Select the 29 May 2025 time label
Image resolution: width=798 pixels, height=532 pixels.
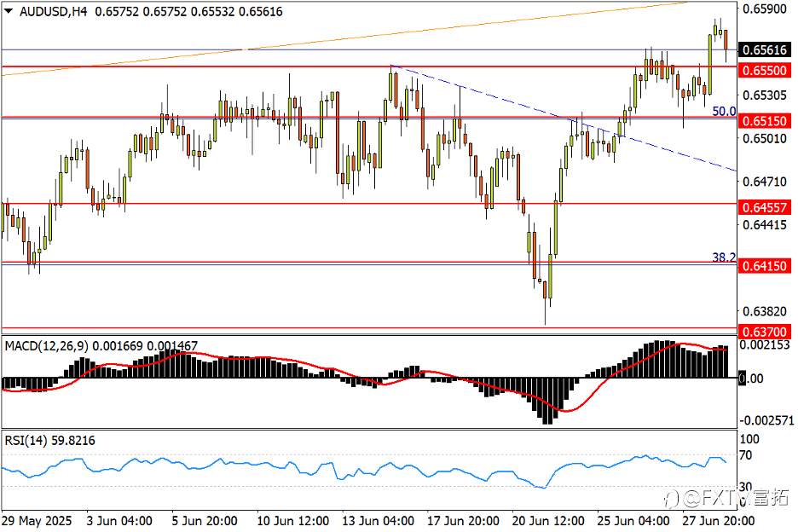click(37, 521)
